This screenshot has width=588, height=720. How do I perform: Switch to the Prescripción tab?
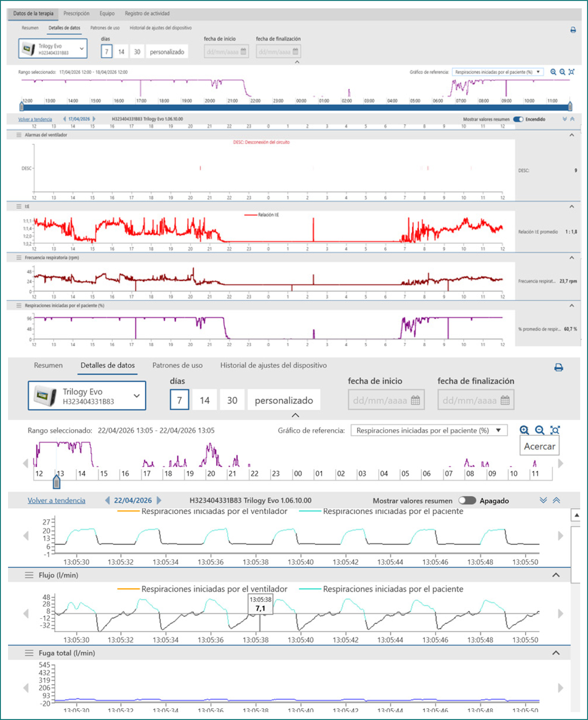[x=77, y=14]
